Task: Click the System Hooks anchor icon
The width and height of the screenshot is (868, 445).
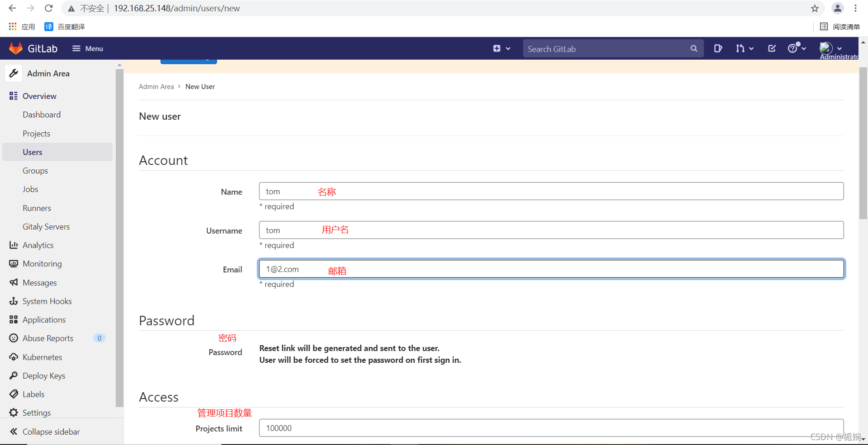Action: click(x=14, y=301)
